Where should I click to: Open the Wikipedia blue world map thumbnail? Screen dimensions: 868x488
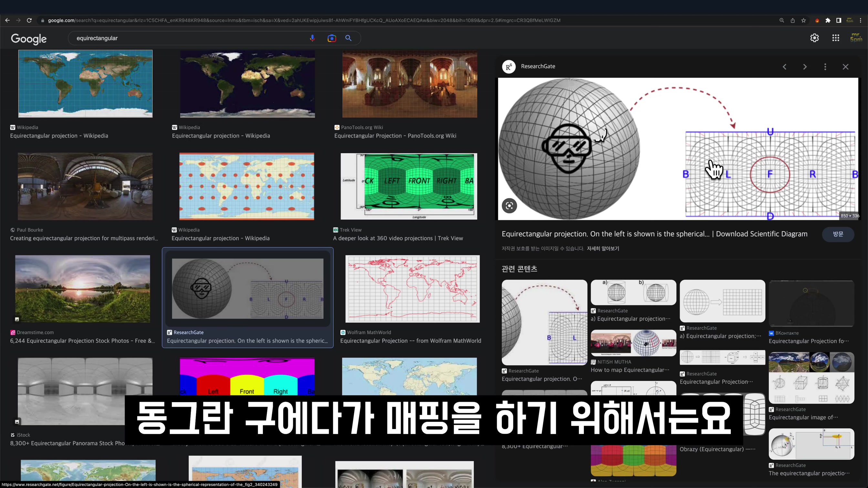[x=85, y=84]
